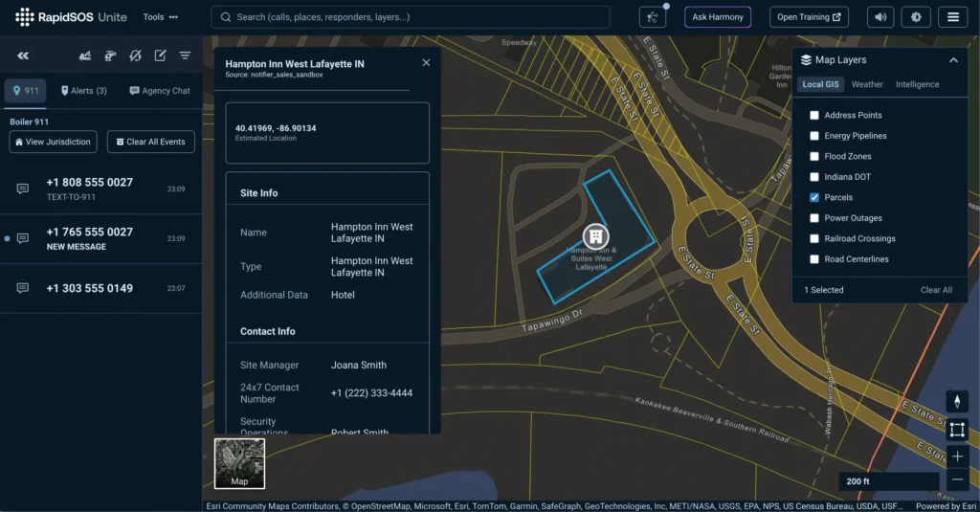This screenshot has height=512, width=980.
Task: Select the Local GIS layers tab
Action: [820, 84]
